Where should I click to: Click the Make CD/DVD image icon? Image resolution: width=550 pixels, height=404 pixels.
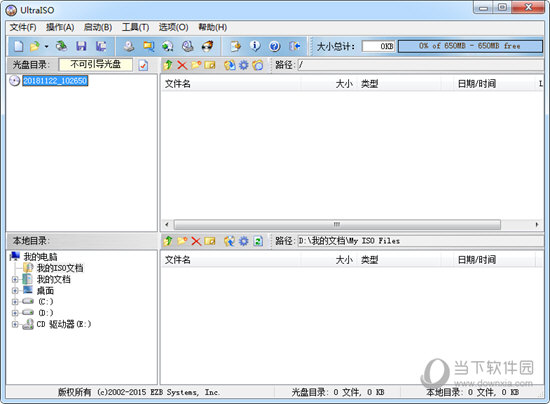pyautogui.click(x=129, y=46)
